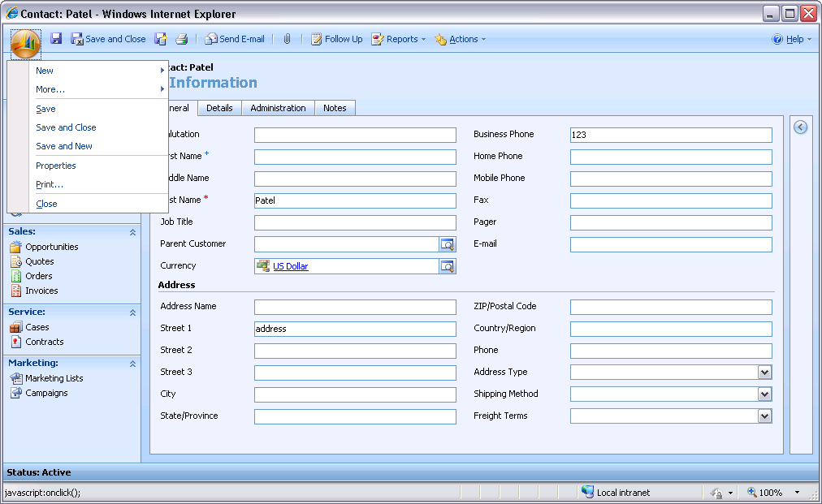This screenshot has width=822, height=504.
Task: Select the Cases icon under Service
Action: pyautogui.click(x=16, y=327)
